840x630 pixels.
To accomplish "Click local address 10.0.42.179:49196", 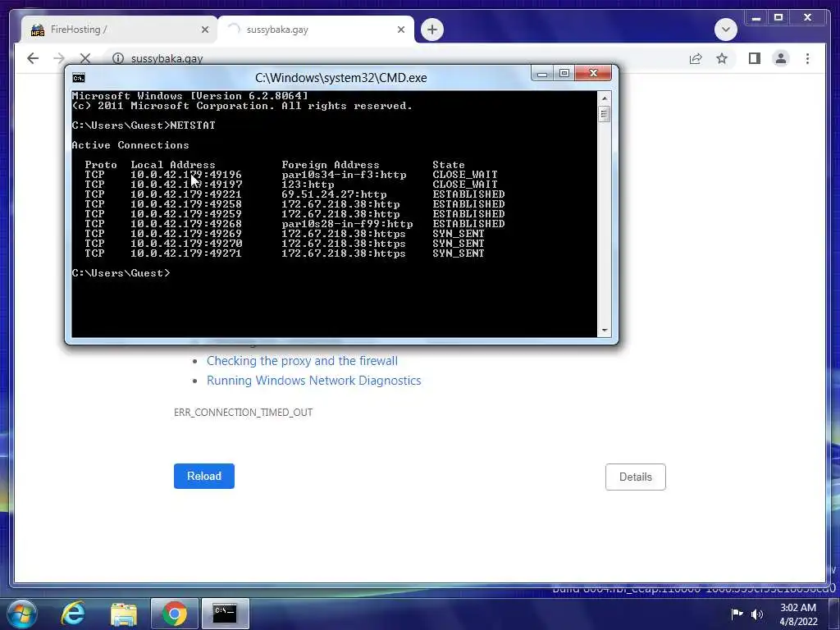I will click(186, 175).
